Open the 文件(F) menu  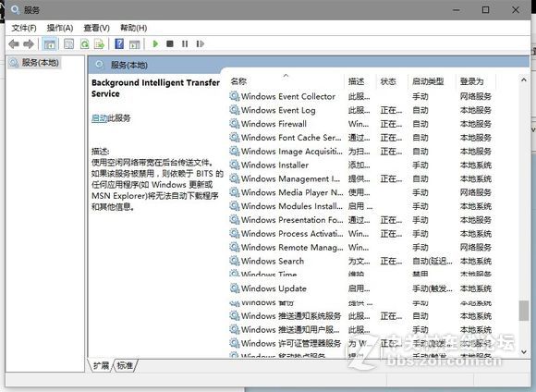point(24,28)
